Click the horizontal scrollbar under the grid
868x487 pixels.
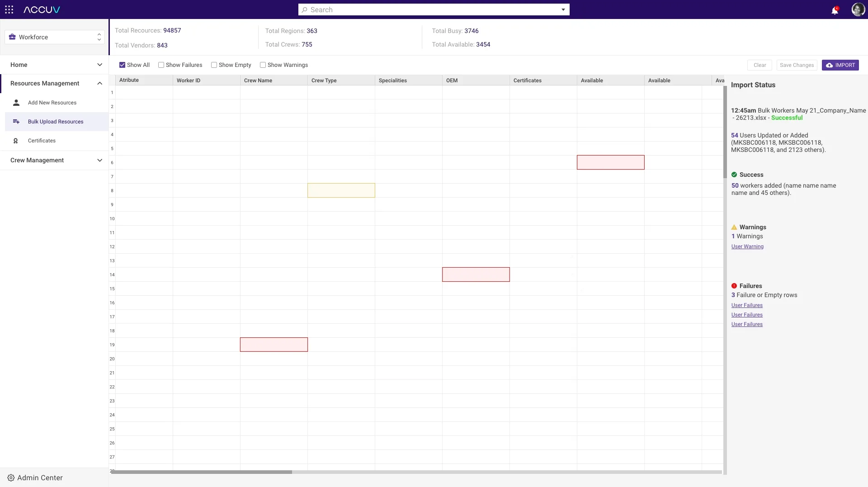[202, 472]
